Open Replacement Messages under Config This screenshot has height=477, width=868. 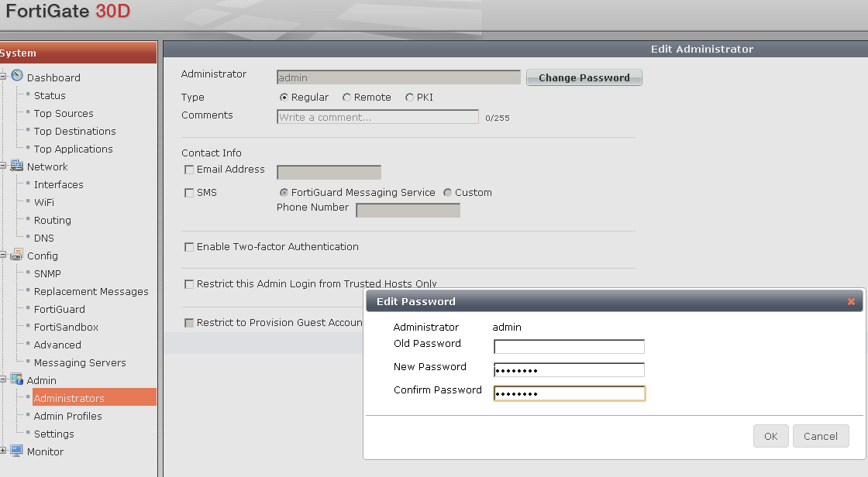click(91, 292)
